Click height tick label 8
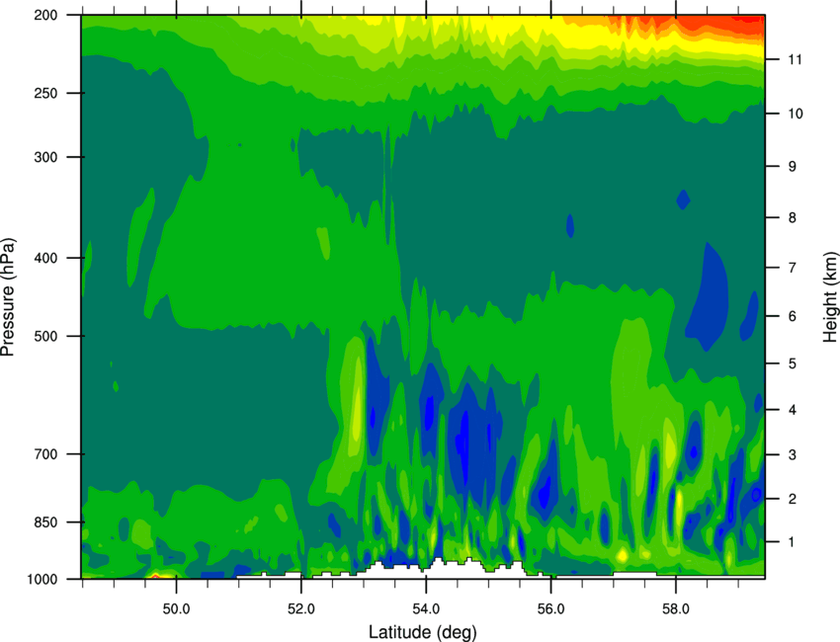840x642 pixels. coord(793,218)
